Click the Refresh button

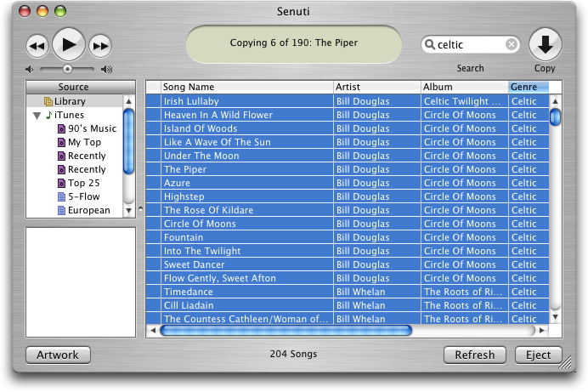click(x=475, y=355)
